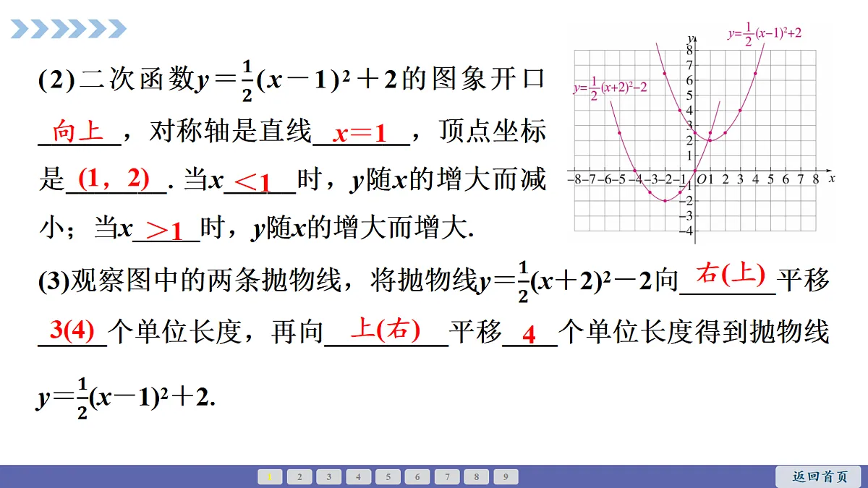
Task: Jump to page 2 in navigation bar
Action: tap(299, 477)
